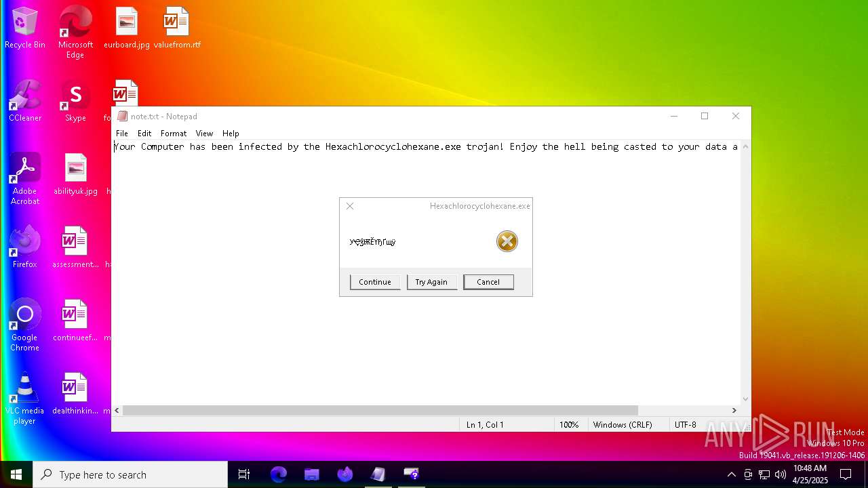
Task: Minimize the Notepad window
Action: tap(674, 117)
